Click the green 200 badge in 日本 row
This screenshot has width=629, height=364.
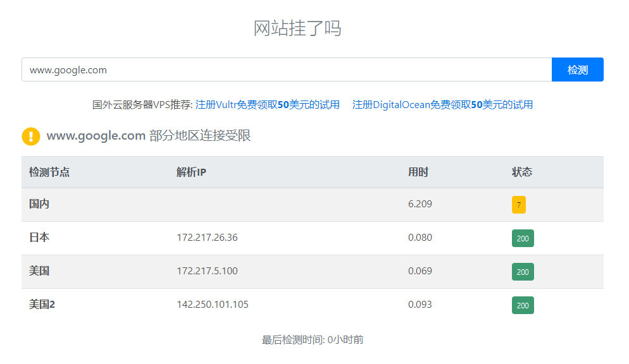point(523,238)
